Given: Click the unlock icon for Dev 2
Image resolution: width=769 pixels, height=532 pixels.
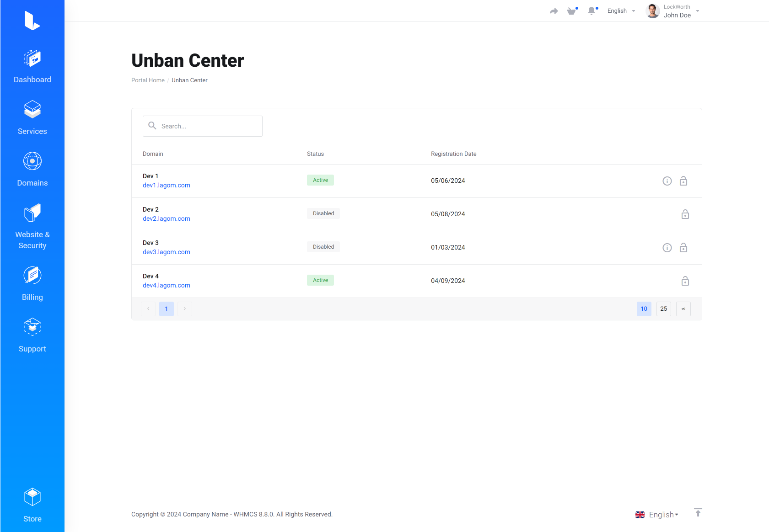Looking at the screenshot, I should (x=685, y=214).
